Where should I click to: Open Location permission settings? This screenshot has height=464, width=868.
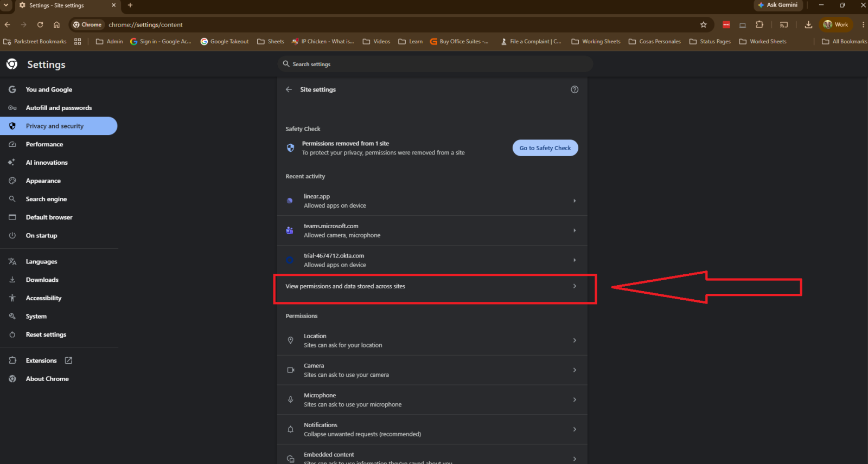[x=432, y=340]
